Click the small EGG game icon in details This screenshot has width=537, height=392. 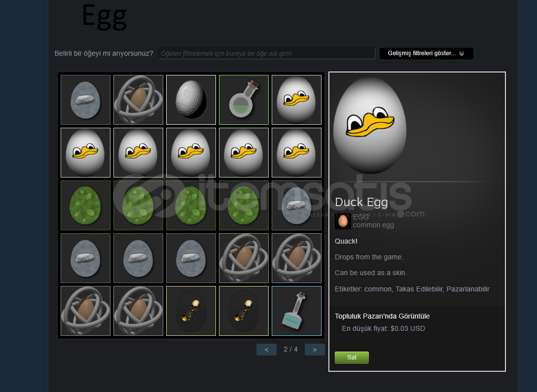pyautogui.click(x=343, y=221)
